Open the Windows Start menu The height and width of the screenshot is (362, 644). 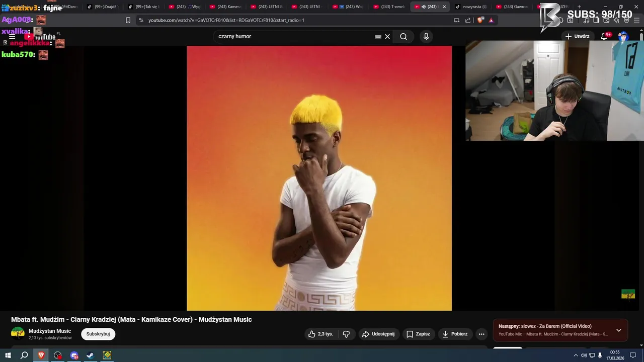click(x=8, y=355)
